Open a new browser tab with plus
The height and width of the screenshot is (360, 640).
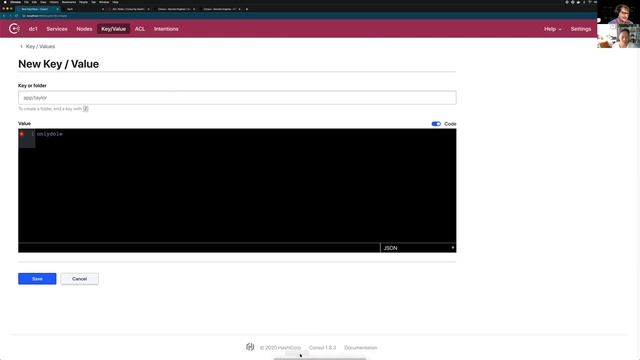pos(247,9)
